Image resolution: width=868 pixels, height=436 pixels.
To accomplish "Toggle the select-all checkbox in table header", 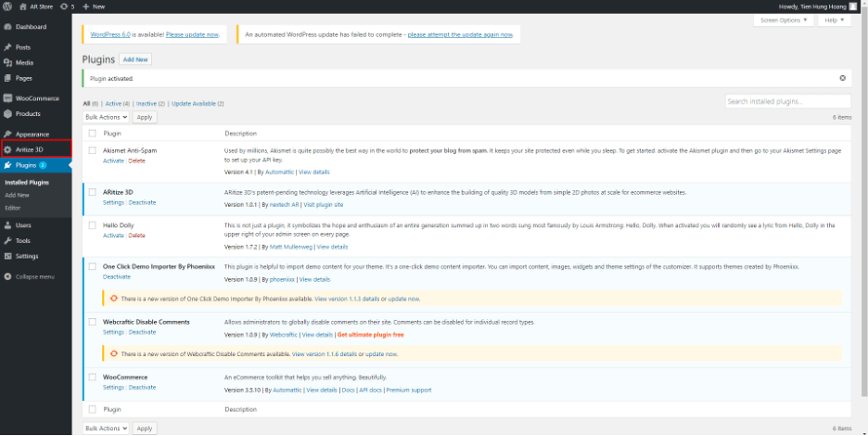I will [93, 134].
